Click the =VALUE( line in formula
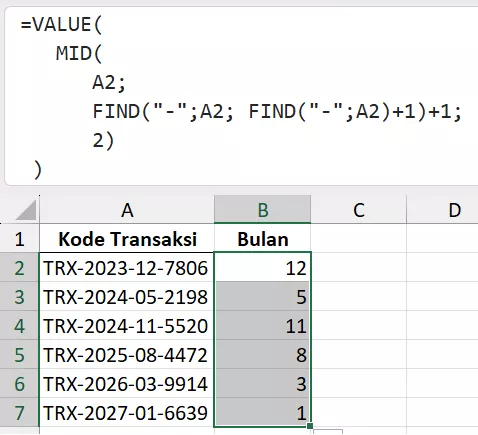The image size is (478, 435). click(61, 25)
